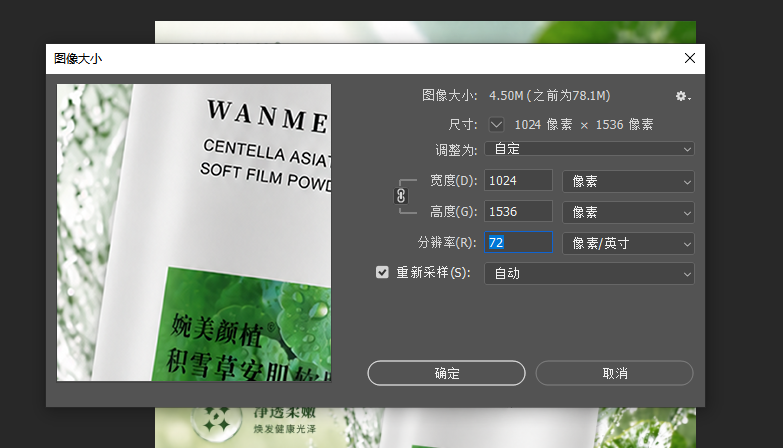Click the 分辨率 input field
783x448 pixels.
[x=518, y=242]
